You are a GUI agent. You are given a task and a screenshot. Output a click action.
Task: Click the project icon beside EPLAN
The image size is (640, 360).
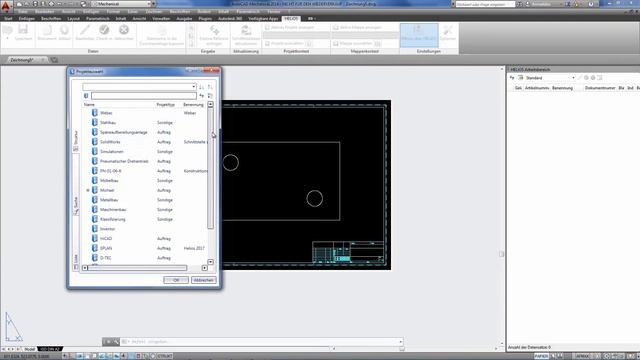95,248
